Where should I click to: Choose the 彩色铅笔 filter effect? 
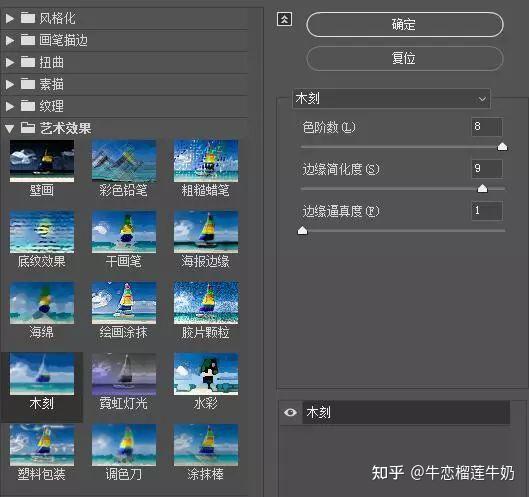[124, 161]
